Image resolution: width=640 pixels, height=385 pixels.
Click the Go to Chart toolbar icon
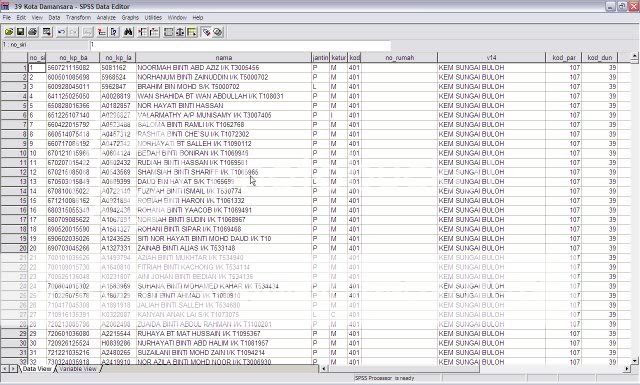[x=88, y=32]
